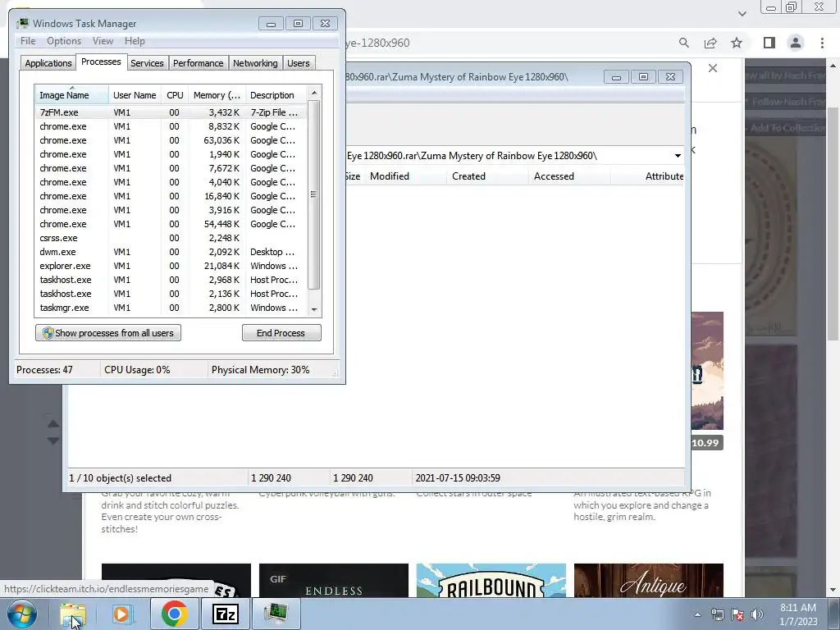Select chrome.exe using 63,036 K
This screenshot has width=840, height=630.
171,140
